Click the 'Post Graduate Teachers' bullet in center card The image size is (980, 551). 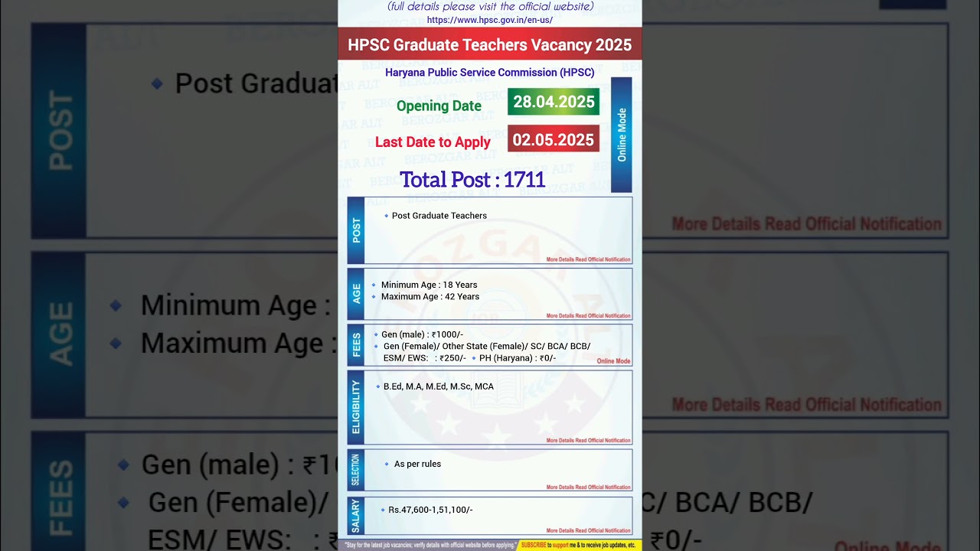click(x=439, y=216)
